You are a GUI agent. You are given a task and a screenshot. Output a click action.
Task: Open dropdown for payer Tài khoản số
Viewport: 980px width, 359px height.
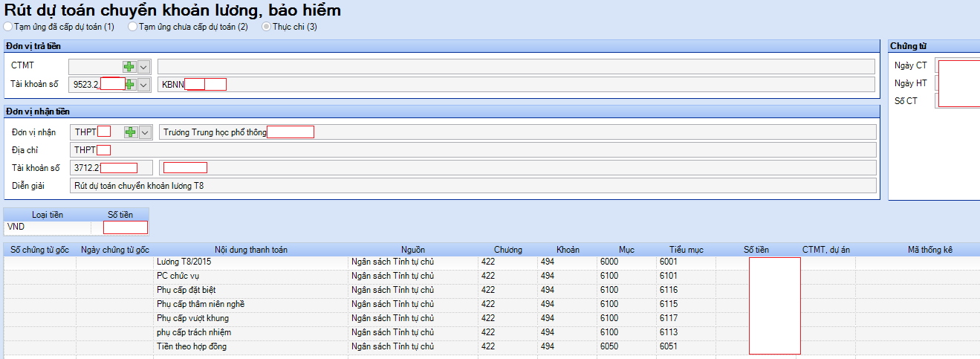tap(144, 85)
